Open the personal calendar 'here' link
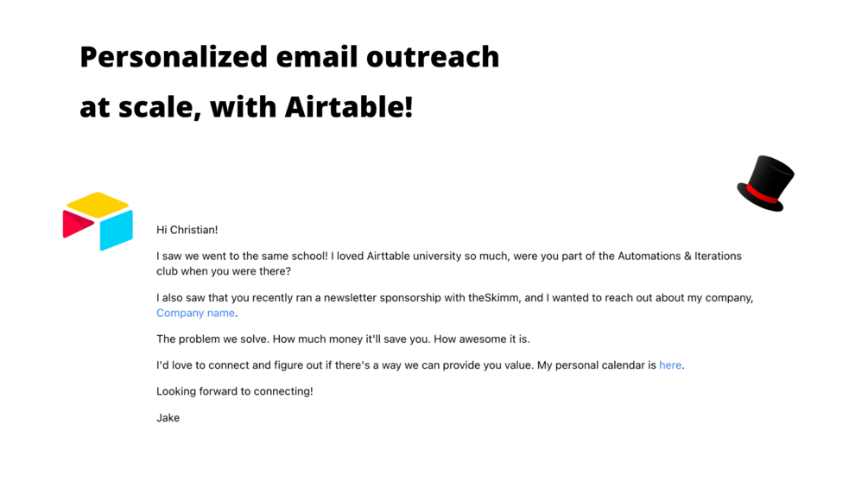Screen dimensions: 868x488 tap(670, 365)
